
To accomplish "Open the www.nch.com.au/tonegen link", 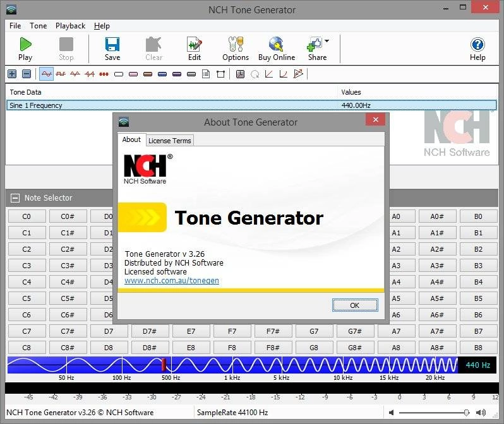I will (x=172, y=281).
